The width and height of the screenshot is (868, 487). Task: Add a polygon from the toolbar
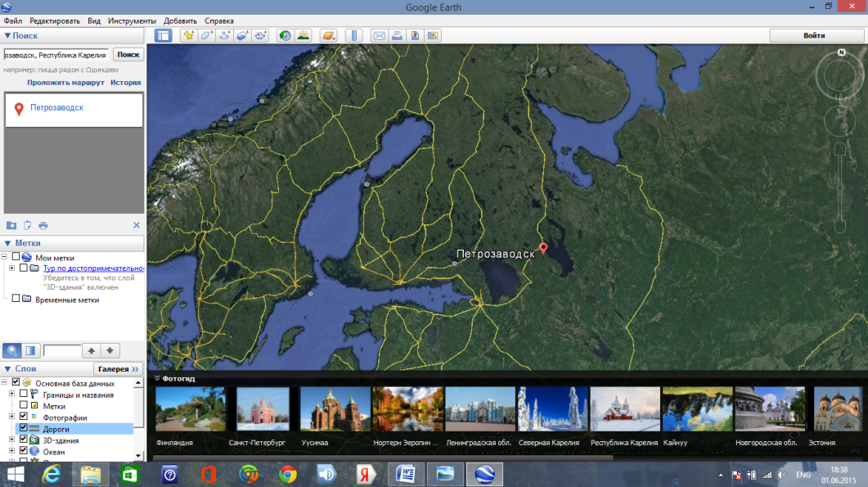[x=206, y=35]
